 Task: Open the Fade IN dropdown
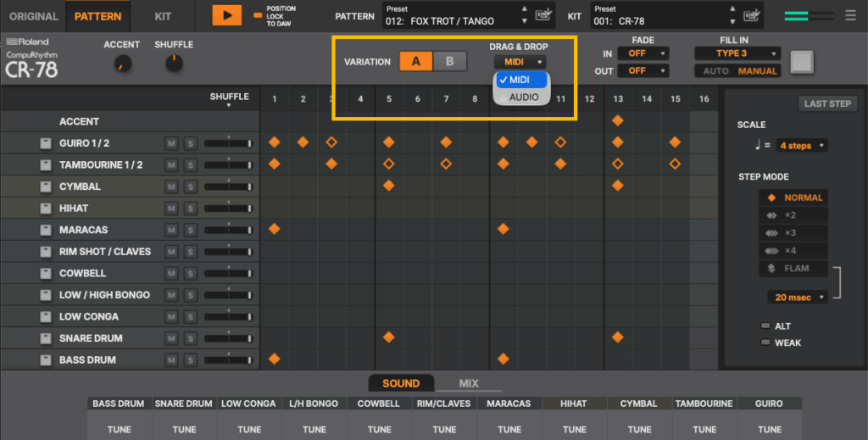click(643, 53)
